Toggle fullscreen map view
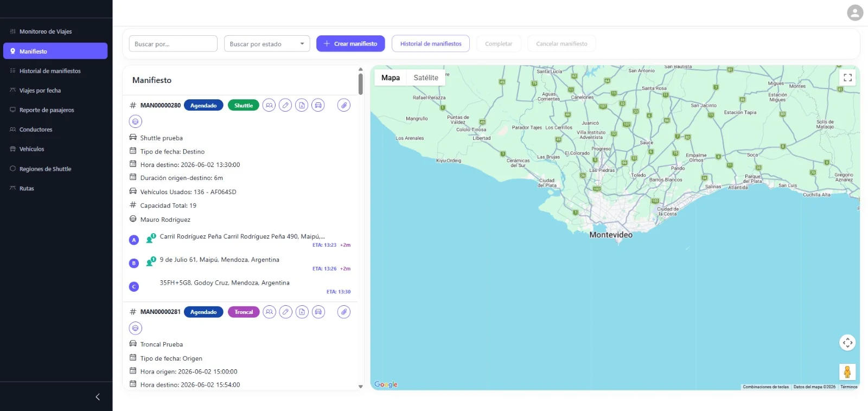868x411 pixels. [847, 78]
